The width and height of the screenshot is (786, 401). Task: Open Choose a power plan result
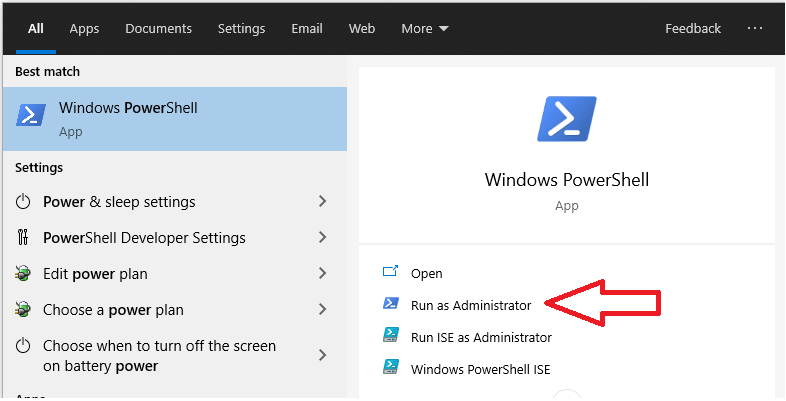(175, 310)
